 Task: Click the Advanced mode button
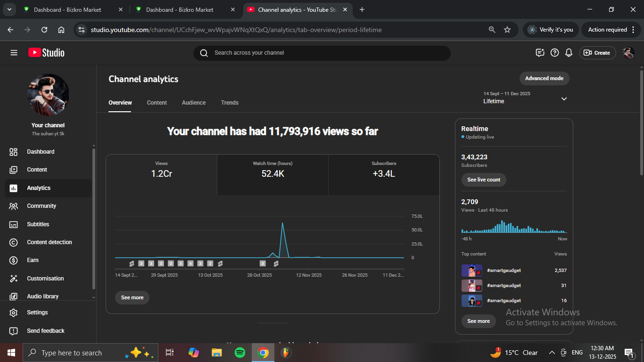(544, 78)
